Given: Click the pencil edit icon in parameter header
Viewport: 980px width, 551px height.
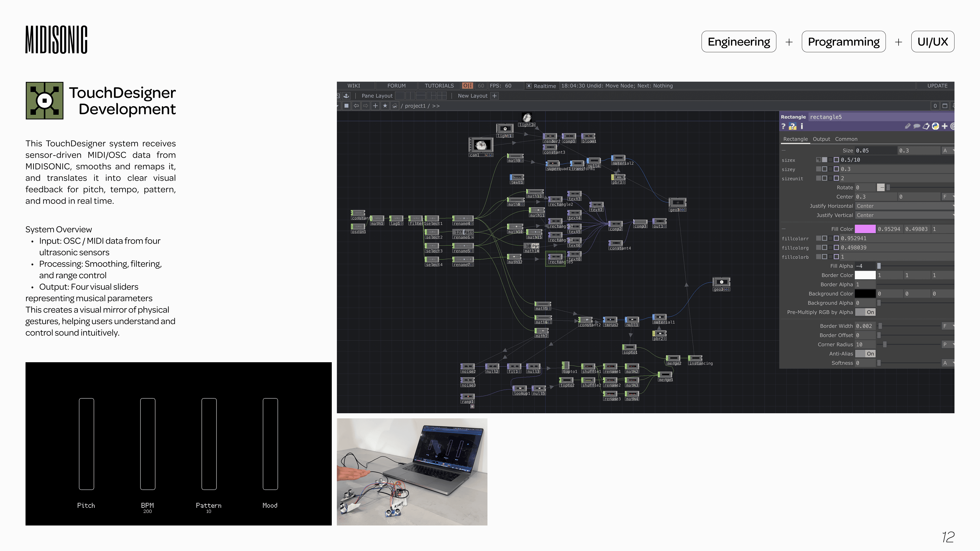Looking at the screenshot, I should pyautogui.click(x=908, y=126).
